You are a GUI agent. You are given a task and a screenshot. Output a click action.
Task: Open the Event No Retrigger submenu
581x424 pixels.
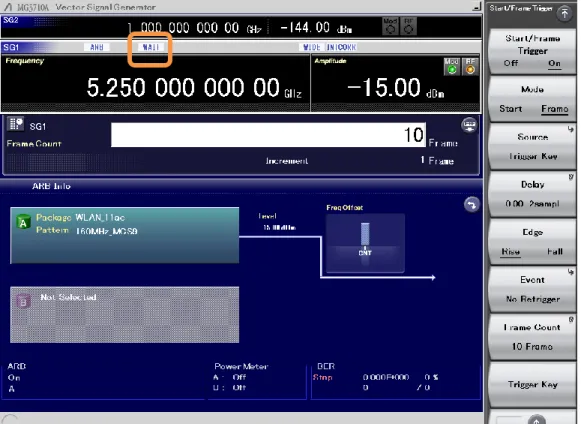[x=532, y=289]
